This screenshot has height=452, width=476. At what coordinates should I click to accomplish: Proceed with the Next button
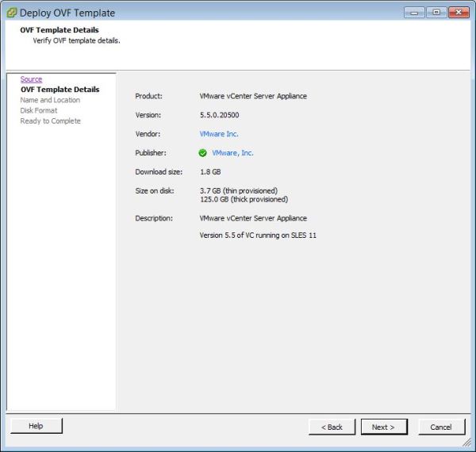[x=383, y=427]
